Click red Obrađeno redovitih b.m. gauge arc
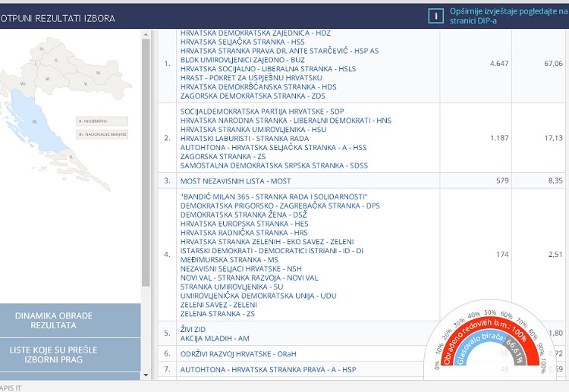The height and width of the screenshot is (392, 569). [489, 321]
